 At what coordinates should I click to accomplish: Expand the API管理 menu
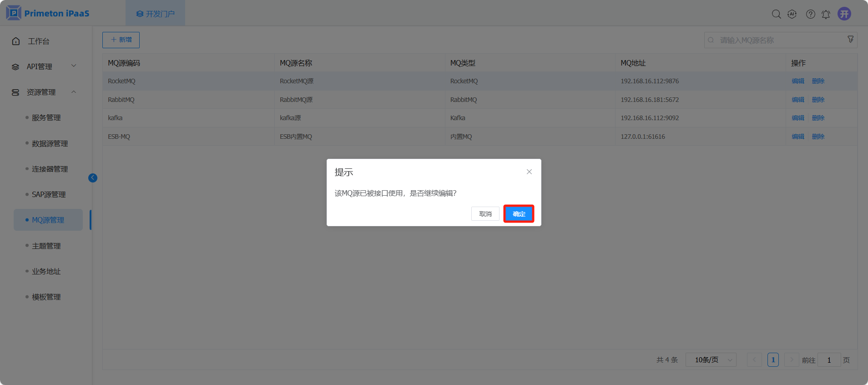(x=44, y=66)
